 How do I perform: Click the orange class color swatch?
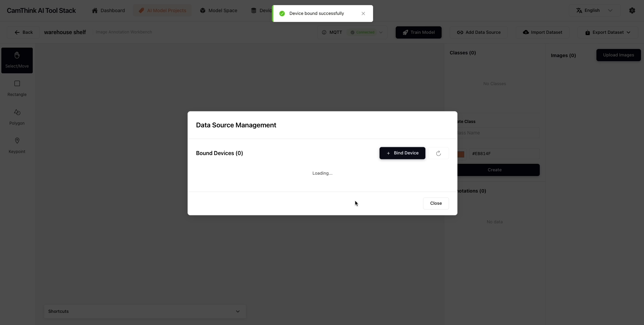(x=461, y=154)
